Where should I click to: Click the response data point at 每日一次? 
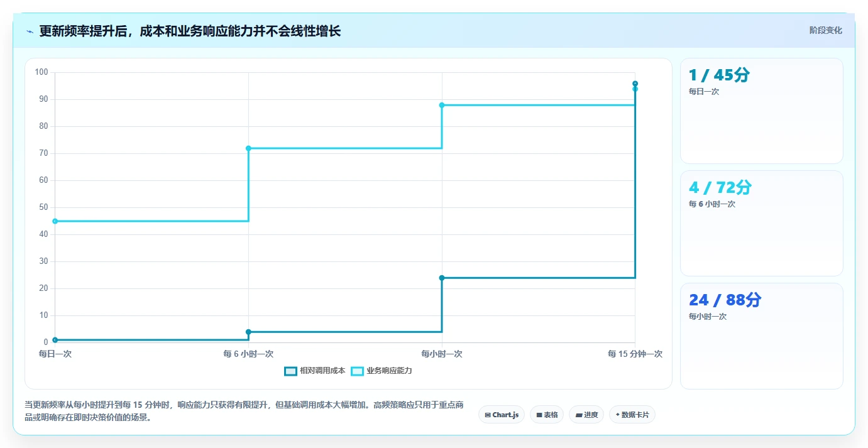[55, 221]
